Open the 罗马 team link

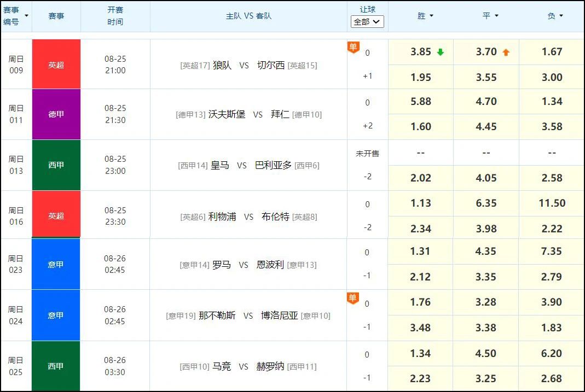pyautogui.click(x=222, y=265)
